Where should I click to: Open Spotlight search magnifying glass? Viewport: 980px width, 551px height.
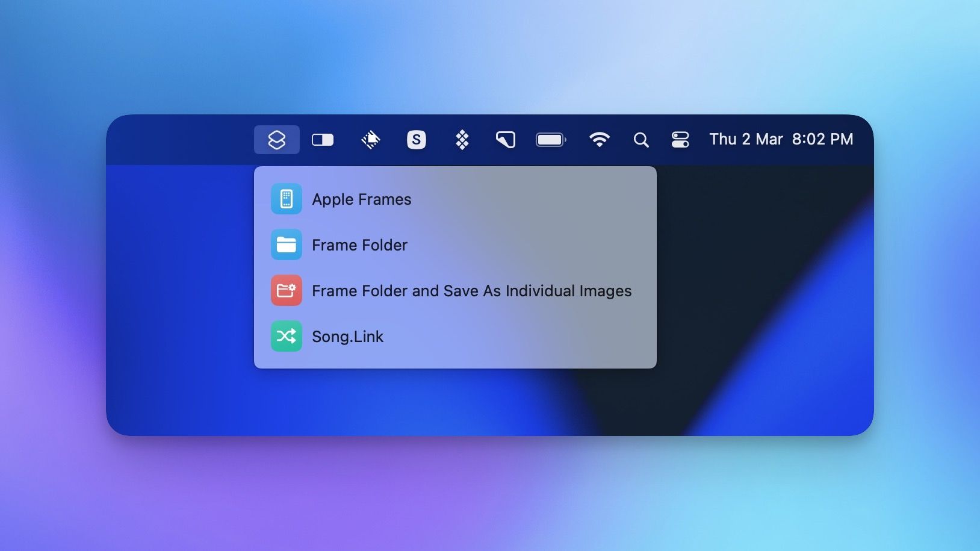click(x=641, y=140)
